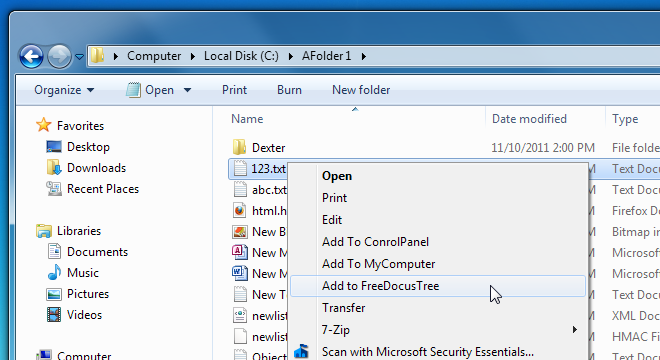The width and height of the screenshot is (660, 360).
Task: Click the Word document file icon
Action: pyautogui.click(x=239, y=273)
